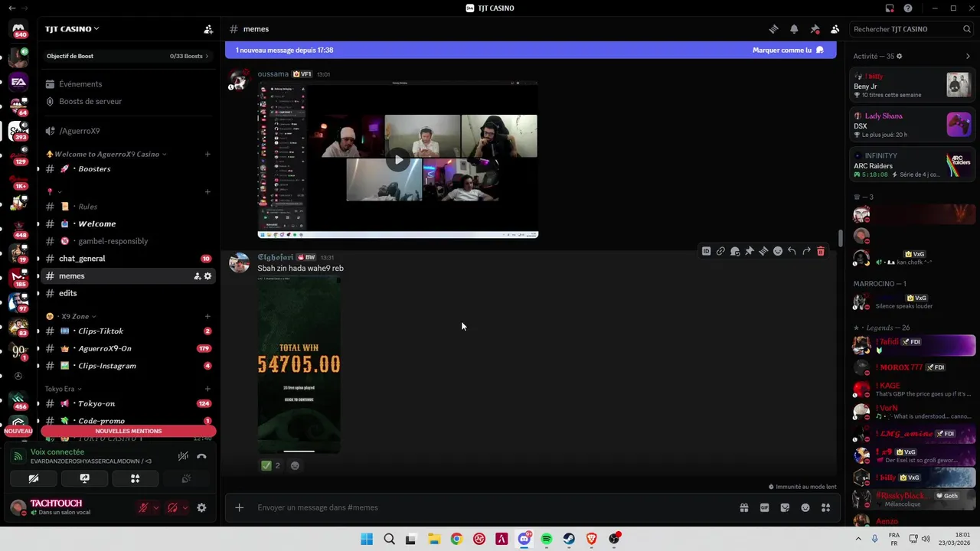Open notification settings bell icon
The height and width of the screenshot is (551, 980).
click(x=794, y=29)
